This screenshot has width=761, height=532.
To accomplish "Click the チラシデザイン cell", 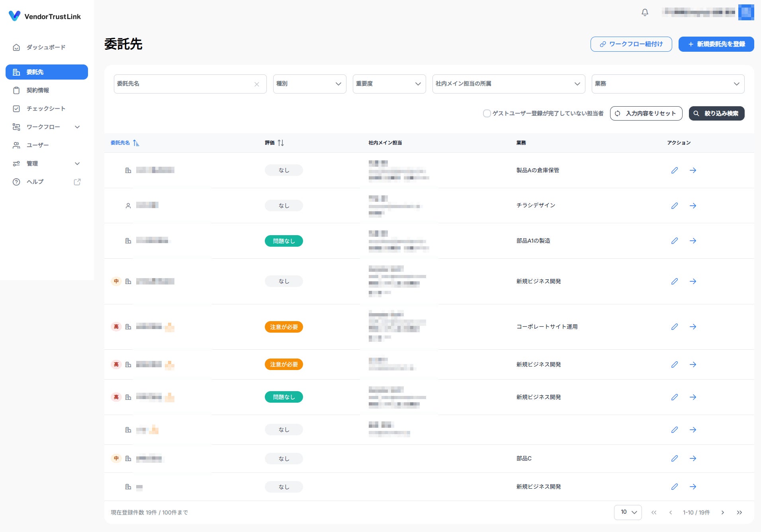I will [x=536, y=205].
